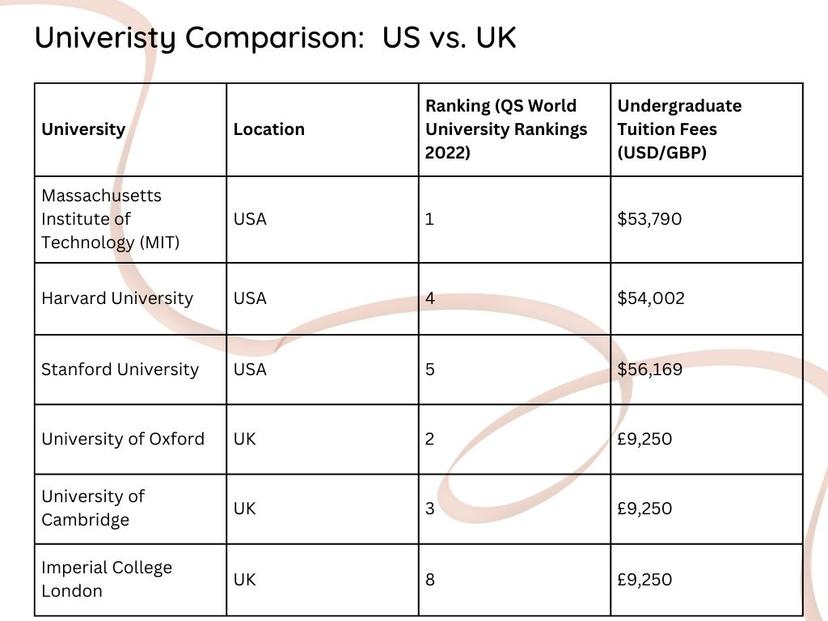
Task: Click the 'Undergraduate Tuition Fees (USD/GBP)' header
Action: 707,129
